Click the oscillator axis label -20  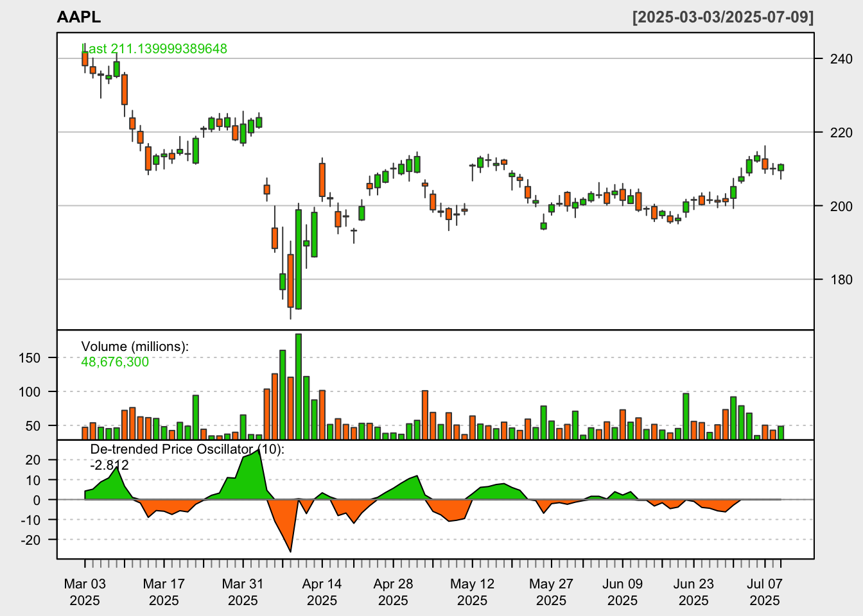[x=30, y=540]
